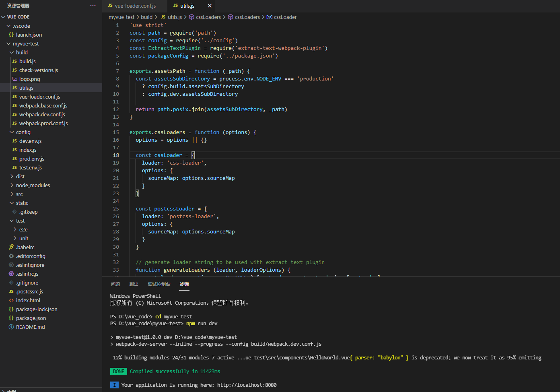Expand the e2e folder
The height and width of the screenshot is (392, 560).
tap(51, 229)
